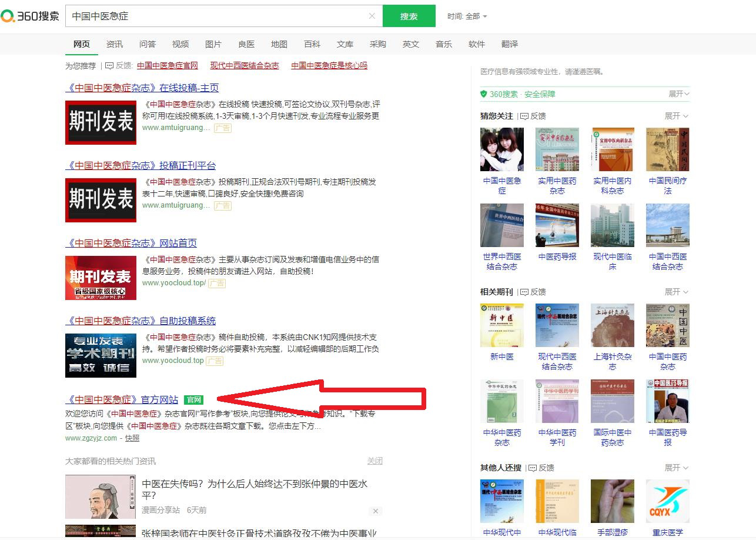This screenshot has width=756, height=540.
Task: Expand the 相关期刊 section
Action: (x=677, y=292)
